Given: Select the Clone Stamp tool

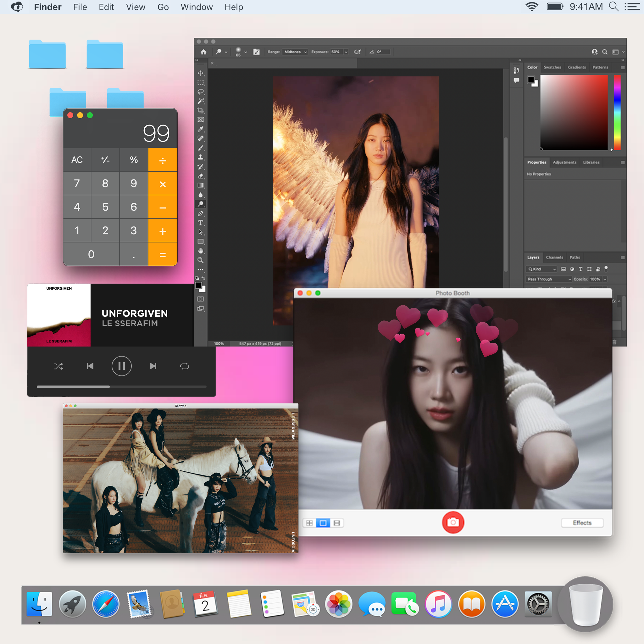Looking at the screenshot, I should pos(200,157).
